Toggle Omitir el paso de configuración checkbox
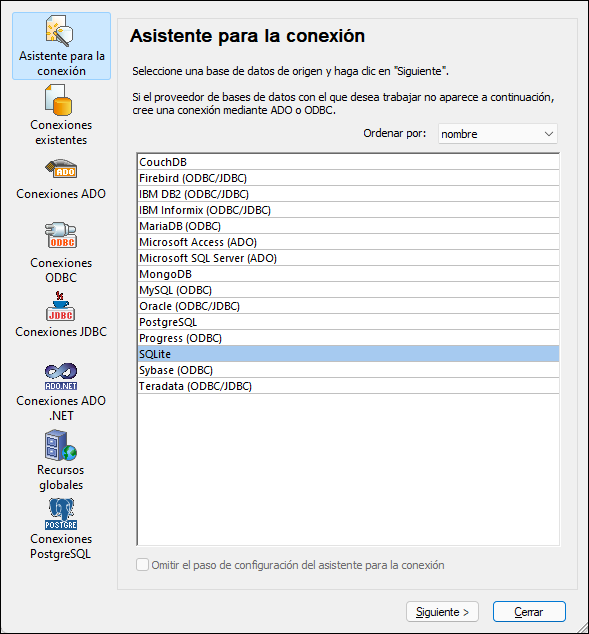Image resolution: width=589 pixels, height=634 pixels. click(x=142, y=564)
